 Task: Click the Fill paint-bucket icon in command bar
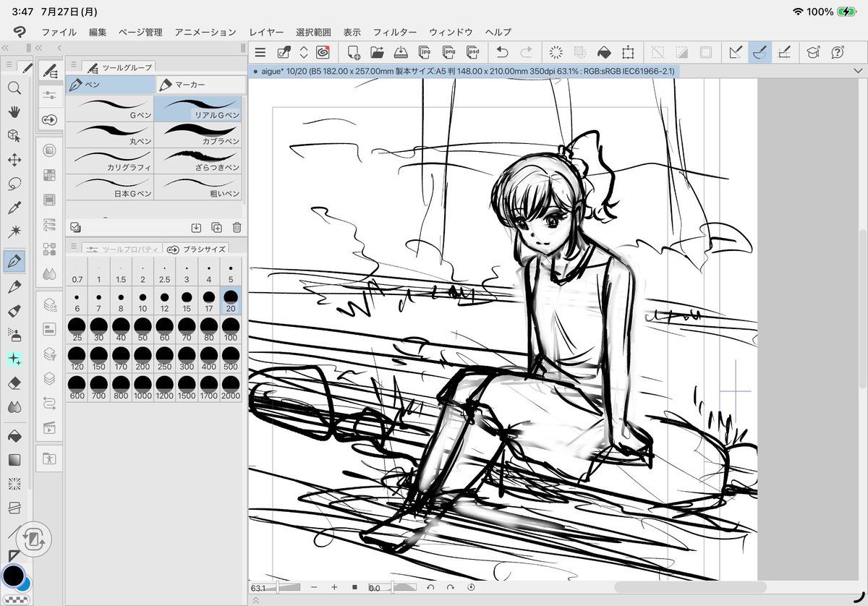point(604,52)
